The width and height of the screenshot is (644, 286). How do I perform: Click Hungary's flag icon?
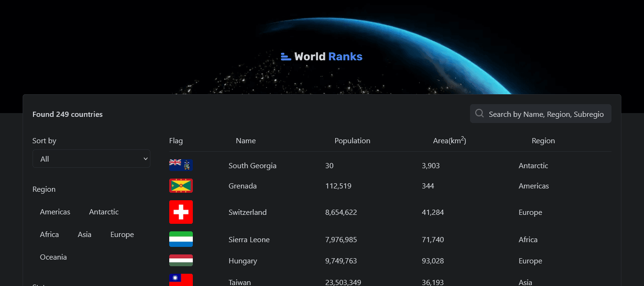click(x=181, y=260)
